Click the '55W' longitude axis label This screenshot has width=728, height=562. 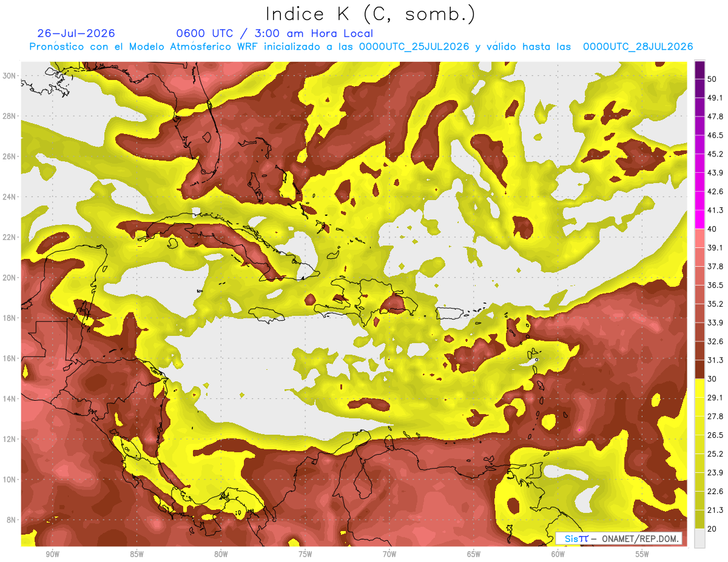pyautogui.click(x=642, y=554)
